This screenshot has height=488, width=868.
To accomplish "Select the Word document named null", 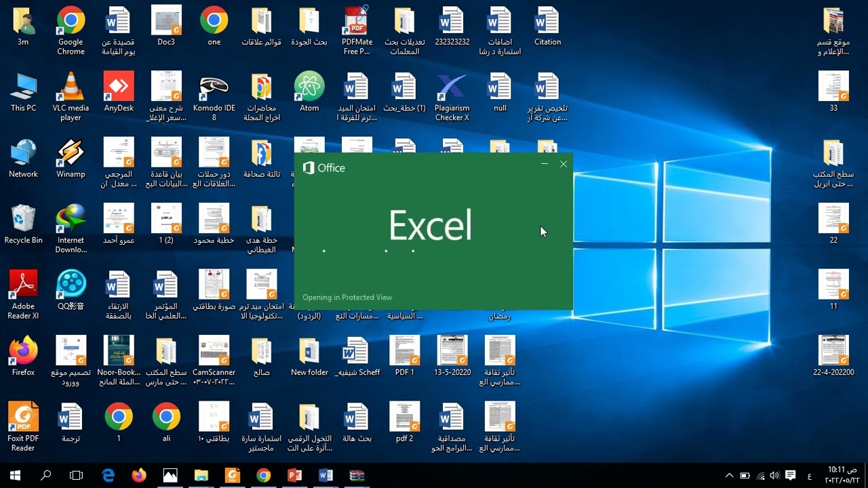I will coord(500,91).
